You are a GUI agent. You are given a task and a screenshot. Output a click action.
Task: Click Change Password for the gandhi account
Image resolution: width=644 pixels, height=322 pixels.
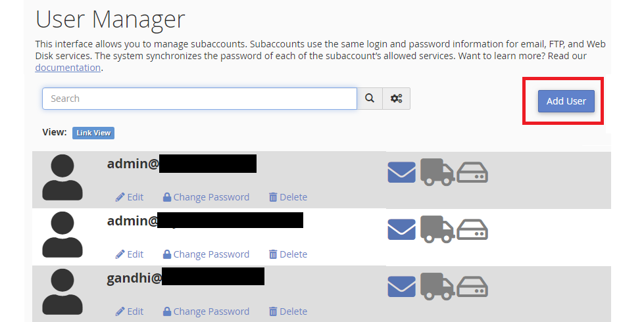[206, 311]
